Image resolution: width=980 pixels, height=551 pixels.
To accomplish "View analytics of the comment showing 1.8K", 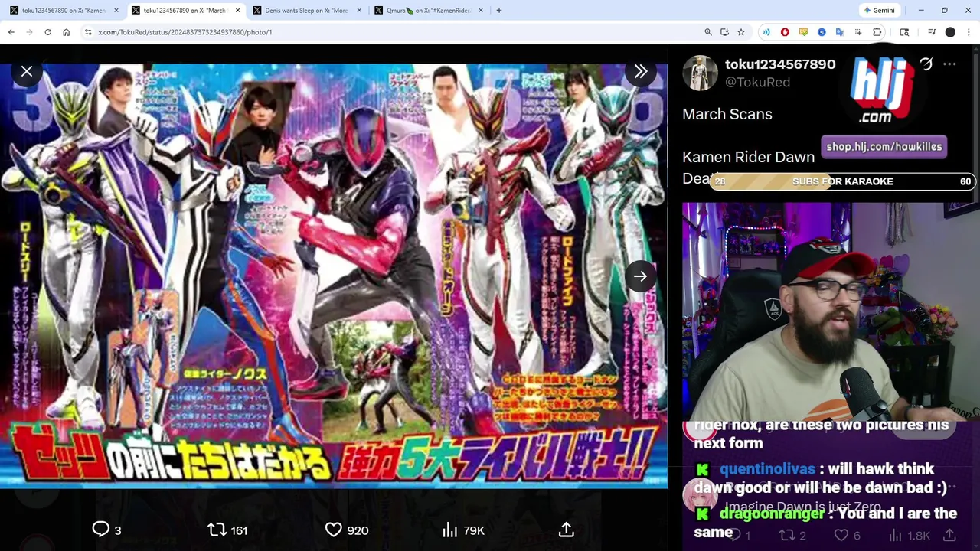I will click(x=910, y=536).
